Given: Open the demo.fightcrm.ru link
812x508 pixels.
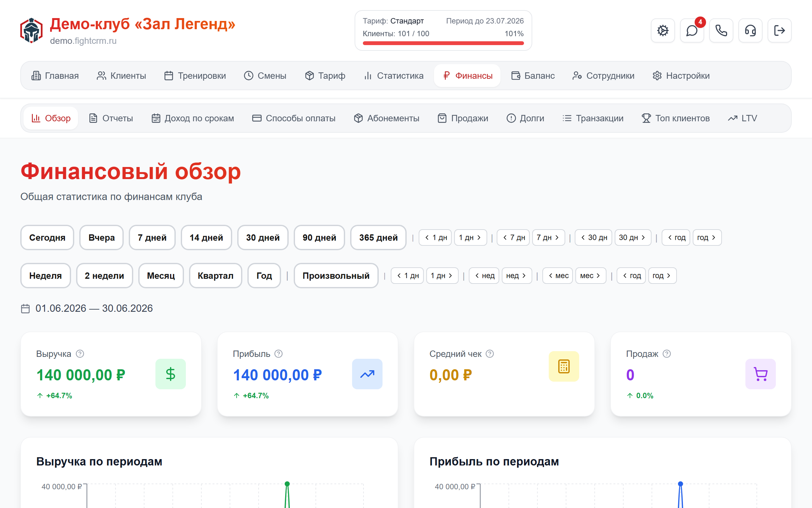Looking at the screenshot, I should (x=83, y=41).
